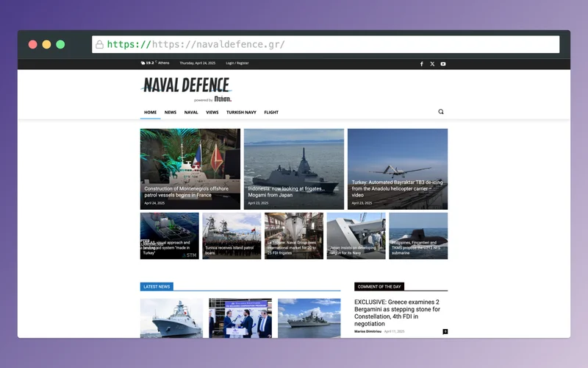The width and height of the screenshot is (588, 368).
Task: Open the NEWS menu item
Action: 171,113
